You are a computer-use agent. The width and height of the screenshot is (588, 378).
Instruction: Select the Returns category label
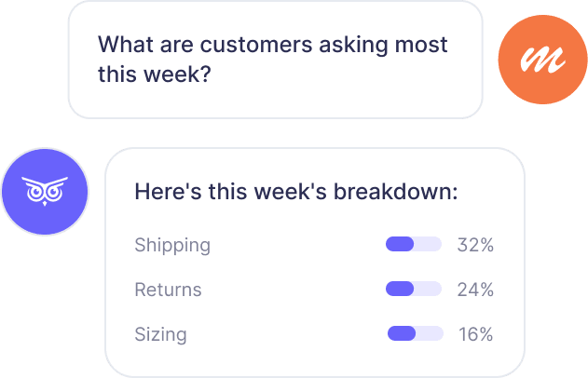click(x=168, y=290)
